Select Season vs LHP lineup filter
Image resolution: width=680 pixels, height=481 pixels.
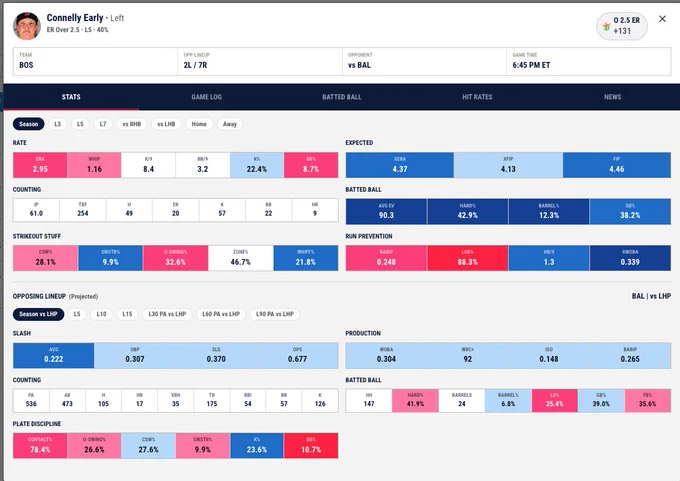pyautogui.click(x=39, y=314)
